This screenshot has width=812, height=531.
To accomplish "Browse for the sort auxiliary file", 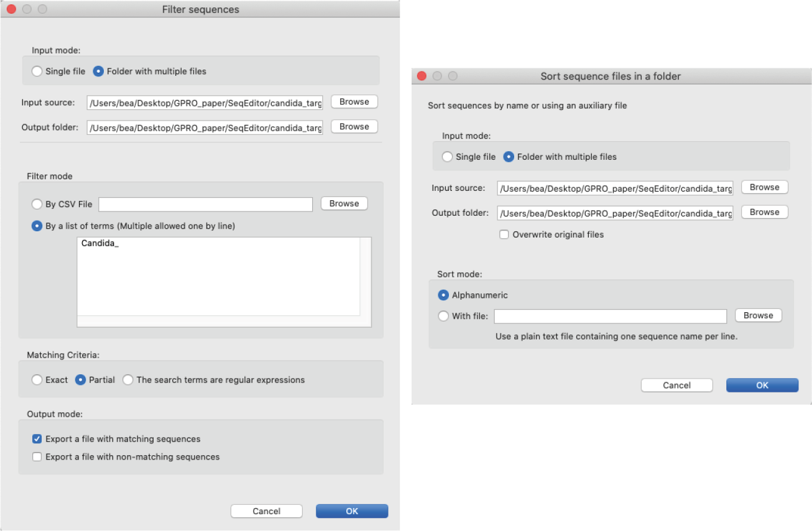I will point(758,316).
